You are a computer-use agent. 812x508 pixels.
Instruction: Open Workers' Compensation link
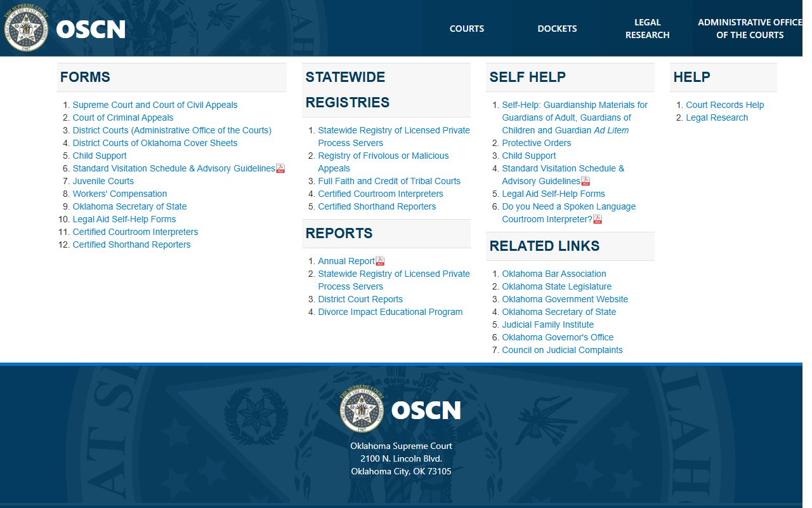[x=120, y=194]
